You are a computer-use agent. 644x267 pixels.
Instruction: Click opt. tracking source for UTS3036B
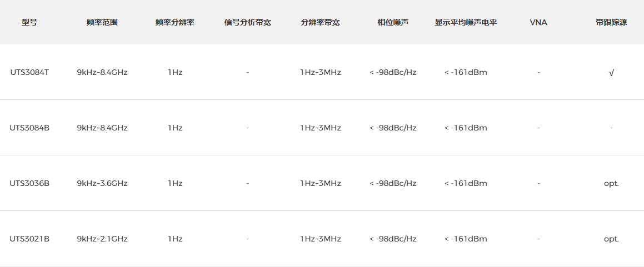611,183
